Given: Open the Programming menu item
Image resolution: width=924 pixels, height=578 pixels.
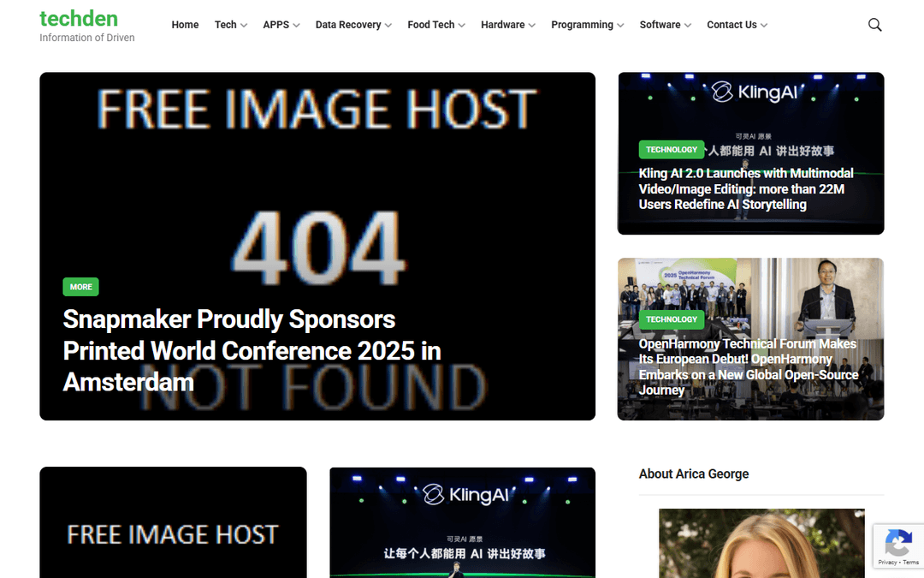Looking at the screenshot, I should pyautogui.click(x=583, y=25).
